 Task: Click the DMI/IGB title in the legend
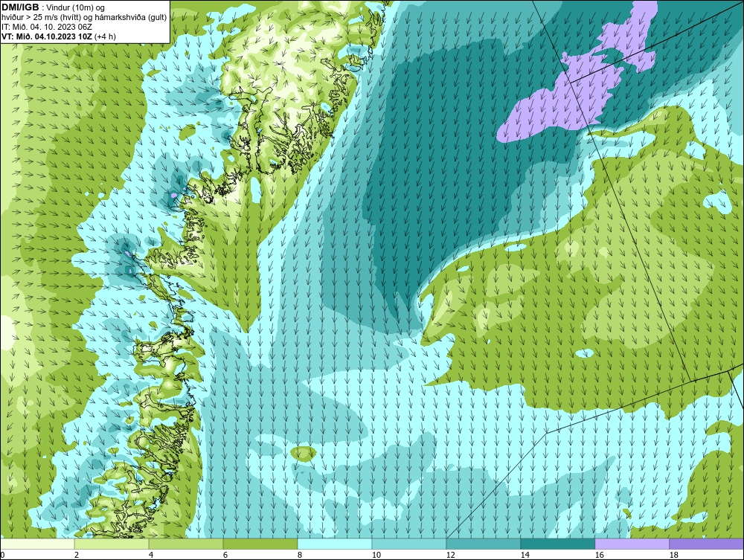tap(20, 7)
